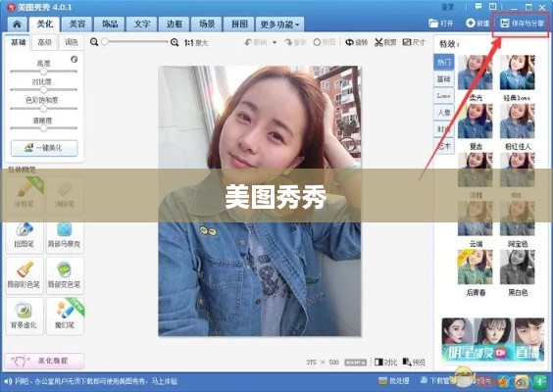
Task: Click the 裁剪 crop scissors tool
Action: (385, 42)
